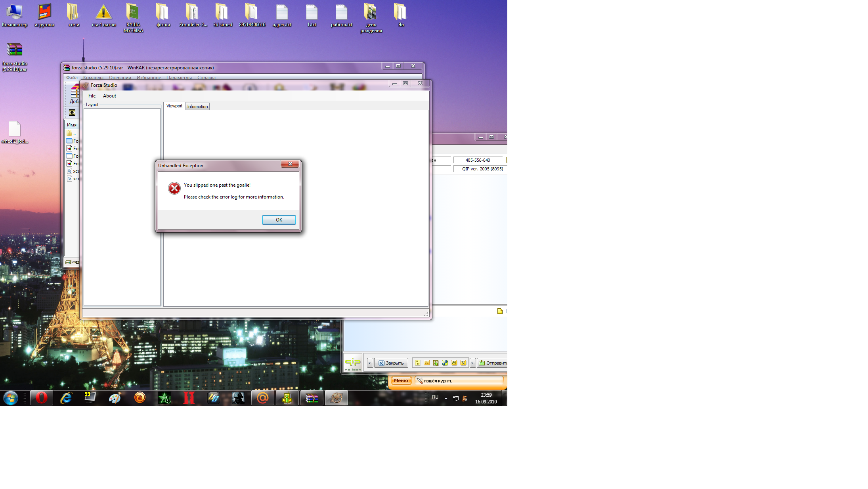The height and width of the screenshot is (489, 868).
Task: Open the ВАША МУЗЫКА desktop icon
Action: (133, 18)
